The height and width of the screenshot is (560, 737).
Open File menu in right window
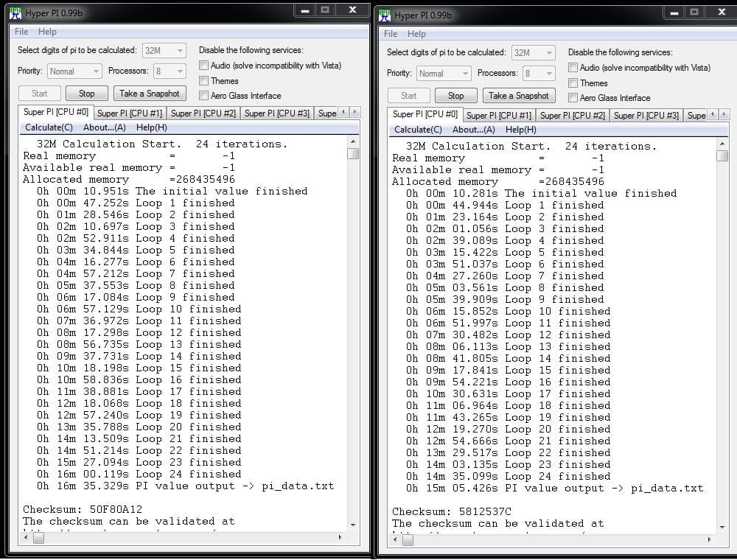pyautogui.click(x=390, y=34)
